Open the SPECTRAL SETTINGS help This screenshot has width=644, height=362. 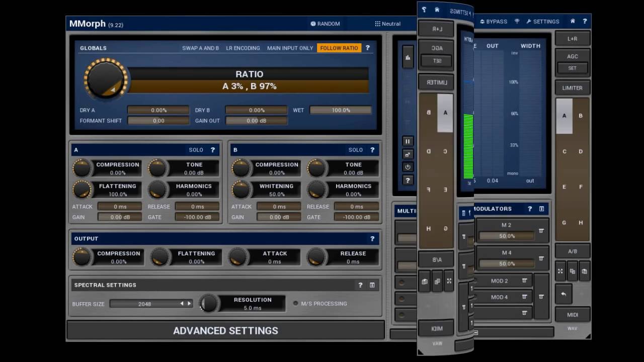pos(360,285)
